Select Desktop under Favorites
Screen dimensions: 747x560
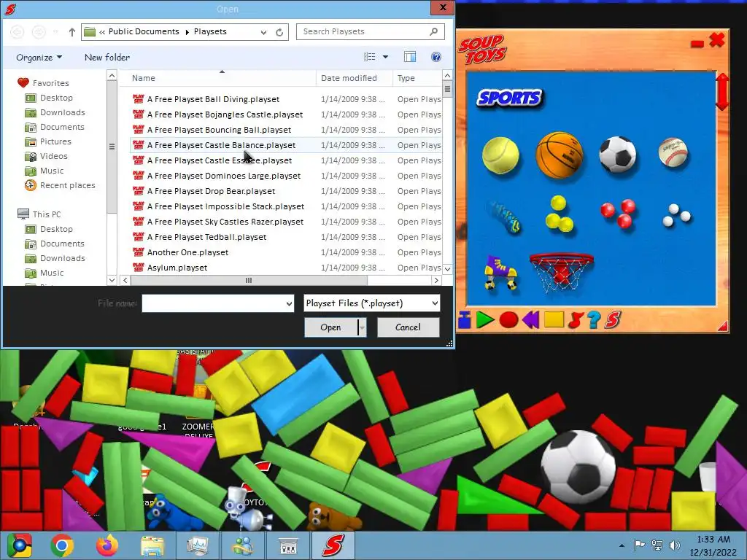[x=56, y=98]
